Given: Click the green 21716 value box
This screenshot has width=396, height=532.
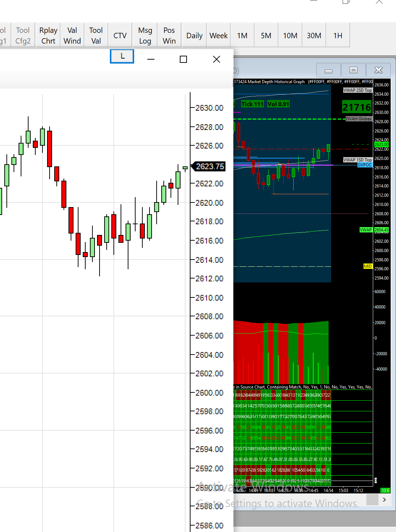Looking at the screenshot, I should [357, 107].
